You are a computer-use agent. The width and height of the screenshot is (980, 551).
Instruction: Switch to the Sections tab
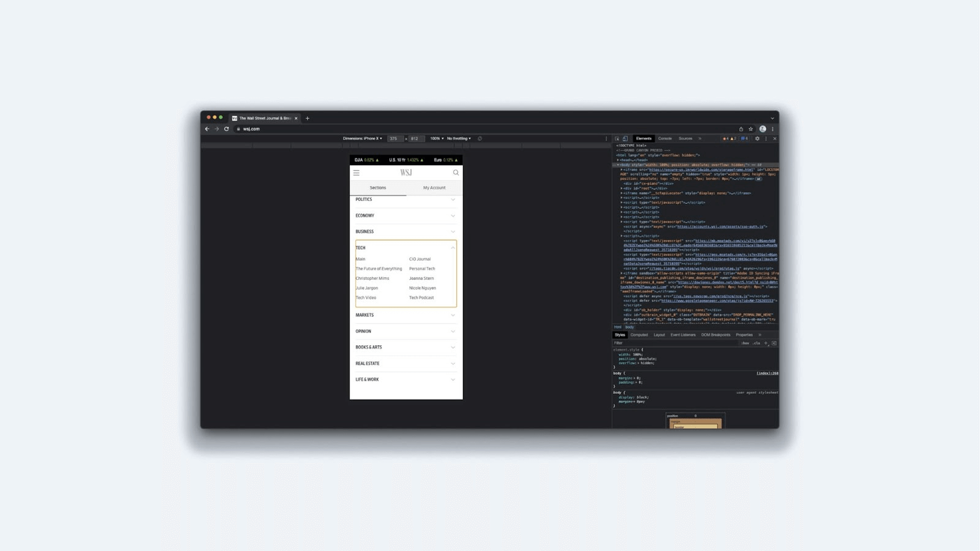pos(378,188)
